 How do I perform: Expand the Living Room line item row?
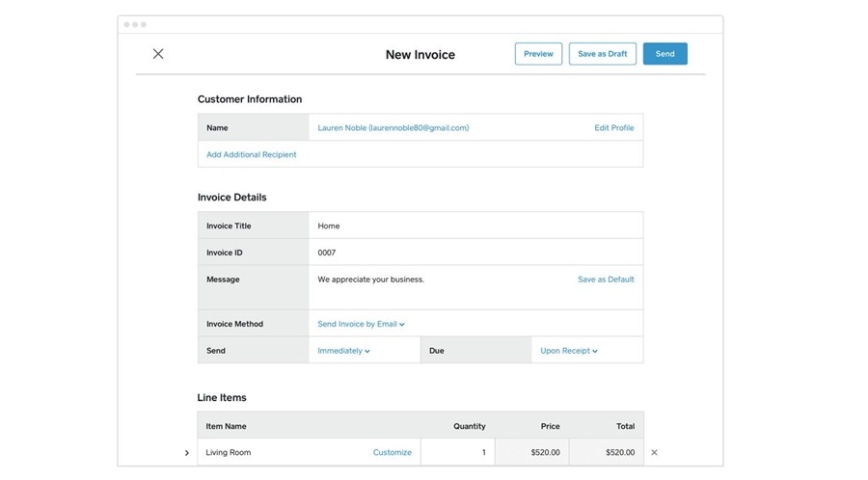coord(187,453)
